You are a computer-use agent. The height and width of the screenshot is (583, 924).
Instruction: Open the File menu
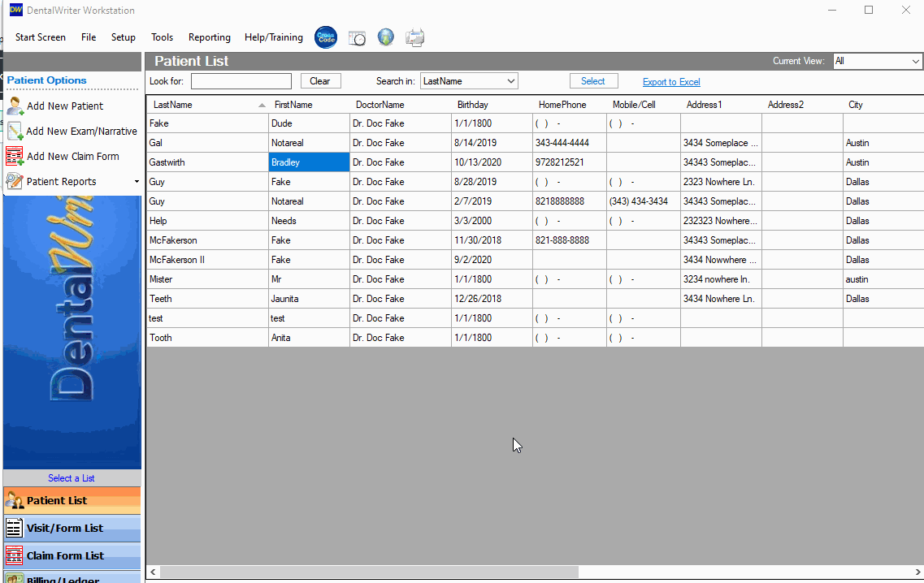point(89,37)
